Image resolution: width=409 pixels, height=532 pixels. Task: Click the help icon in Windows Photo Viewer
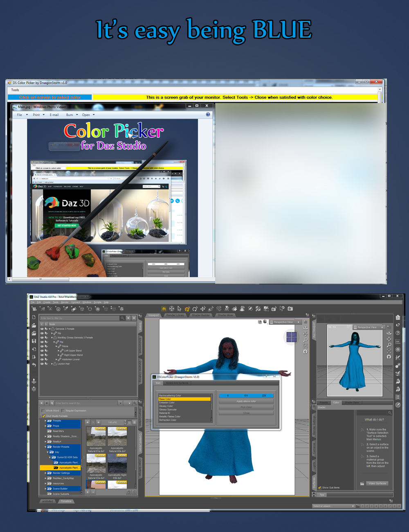[208, 115]
